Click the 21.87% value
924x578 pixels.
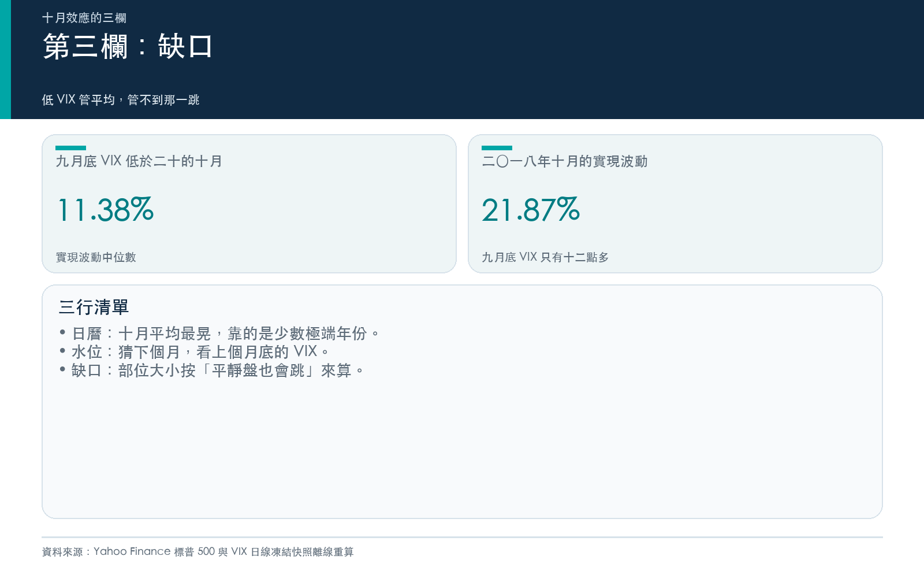[x=531, y=210]
